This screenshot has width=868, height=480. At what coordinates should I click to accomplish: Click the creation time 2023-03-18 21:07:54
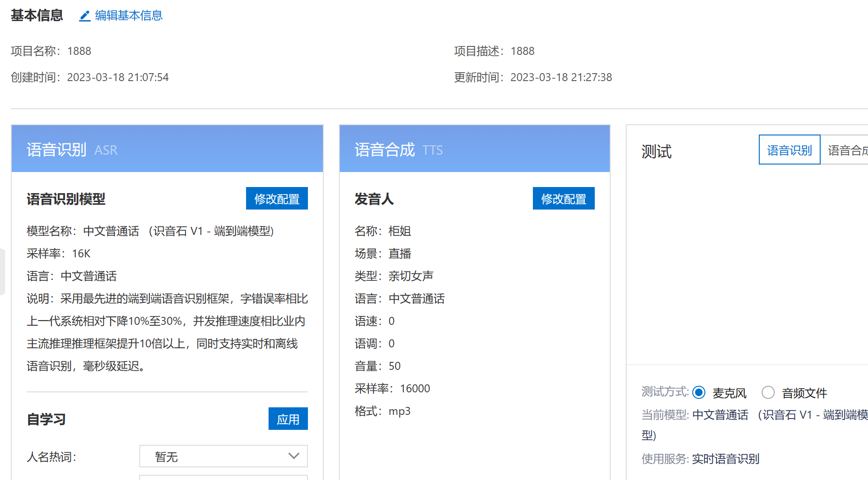tap(118, 77)
